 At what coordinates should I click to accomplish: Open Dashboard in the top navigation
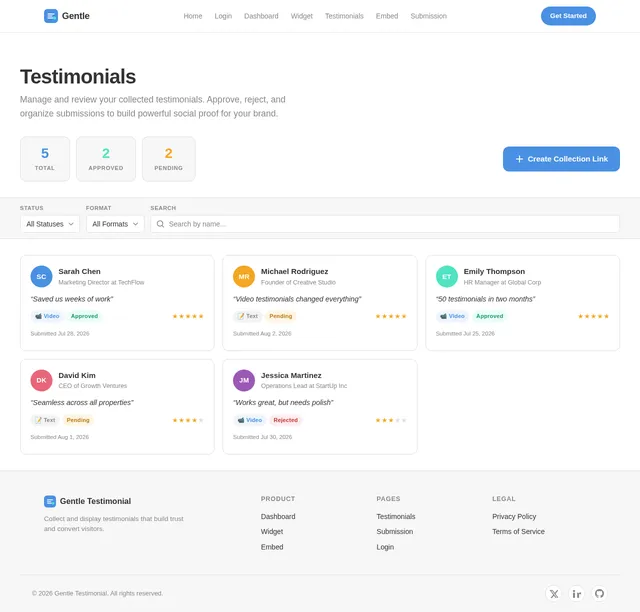(x=261, y=16)
